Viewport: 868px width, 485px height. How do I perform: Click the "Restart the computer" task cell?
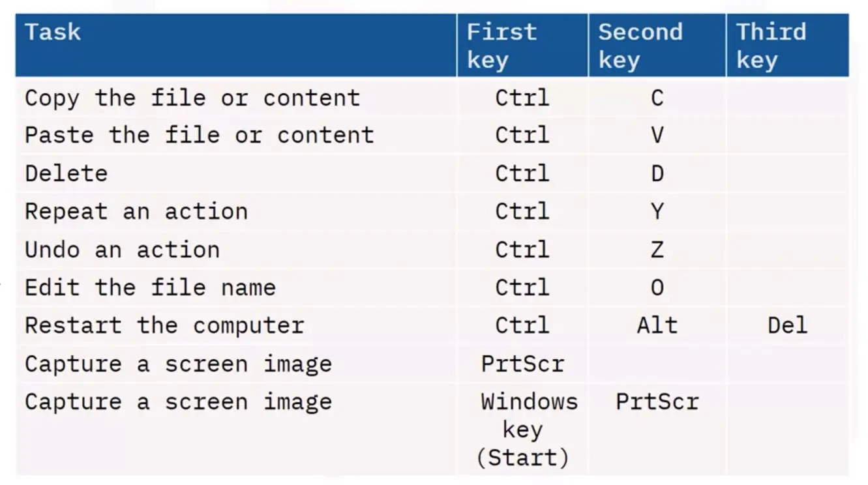pos(164,325)
